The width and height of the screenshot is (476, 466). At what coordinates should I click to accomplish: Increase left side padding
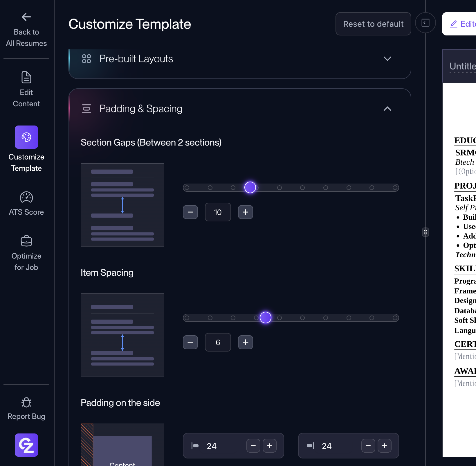[270, 446]
